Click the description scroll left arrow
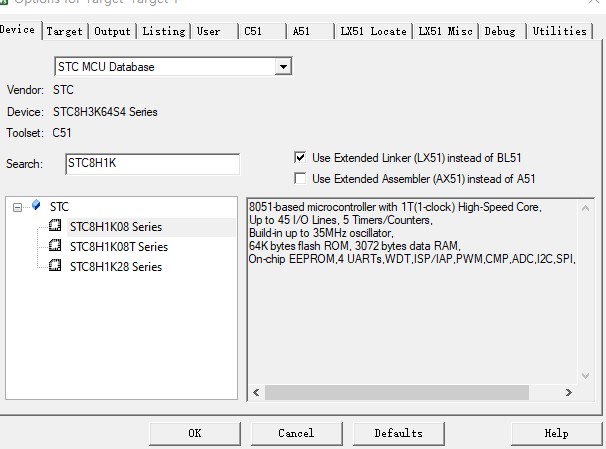 256,393
